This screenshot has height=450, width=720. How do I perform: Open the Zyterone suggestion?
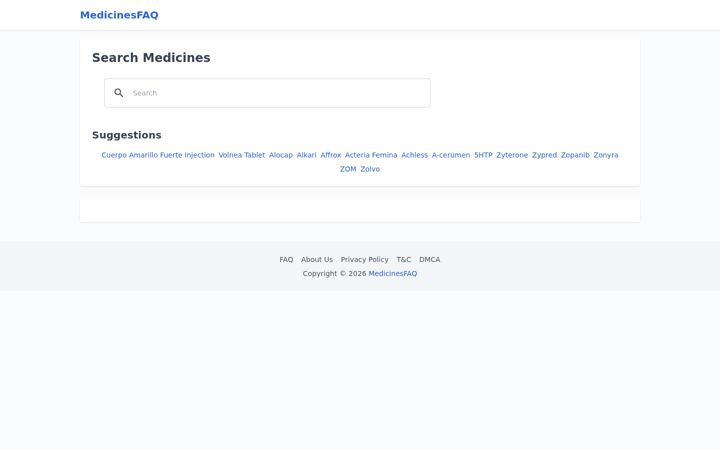512,155
